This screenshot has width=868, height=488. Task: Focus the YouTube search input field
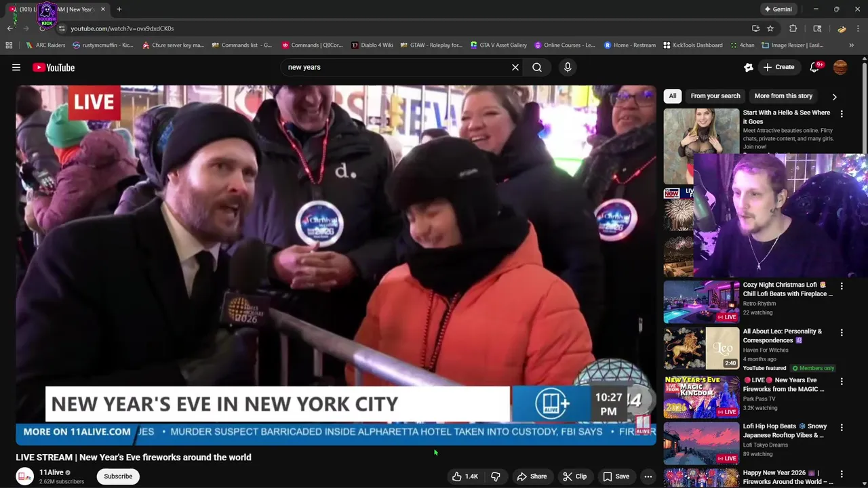397,67
